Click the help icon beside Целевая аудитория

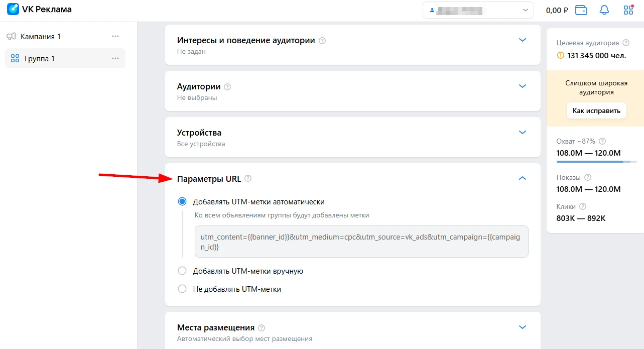tap(626, 43)
